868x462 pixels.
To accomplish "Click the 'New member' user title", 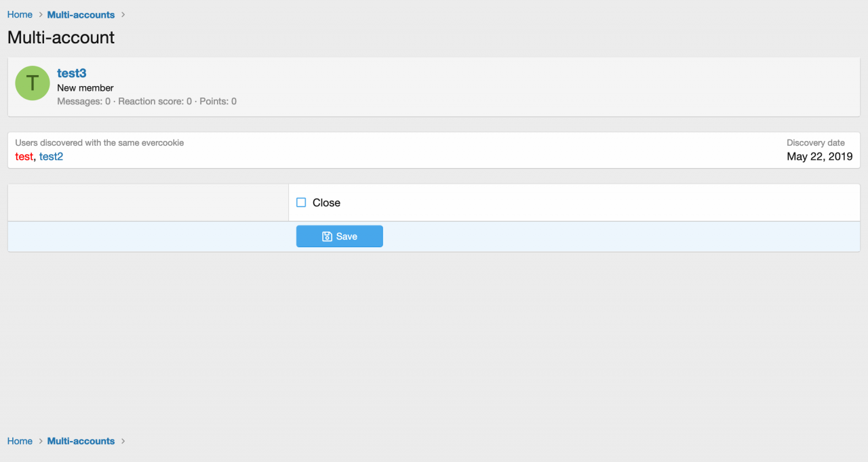I will (x=85, y=88).
